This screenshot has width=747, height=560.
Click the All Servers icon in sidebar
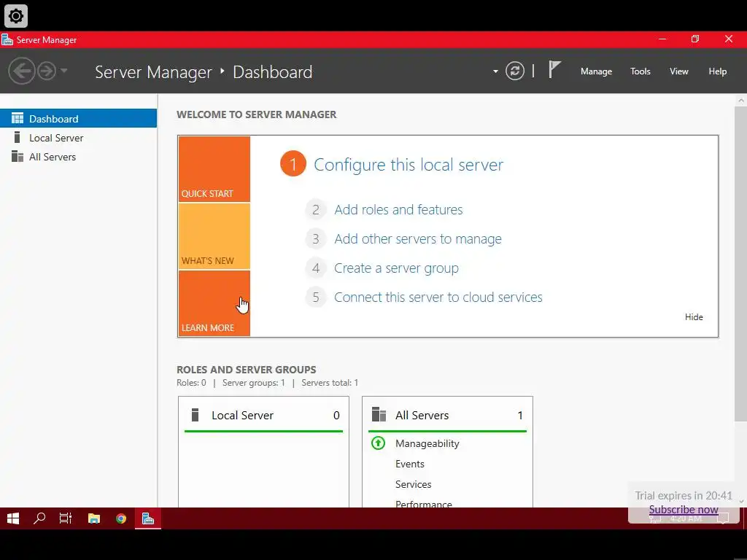click(18, 156)
